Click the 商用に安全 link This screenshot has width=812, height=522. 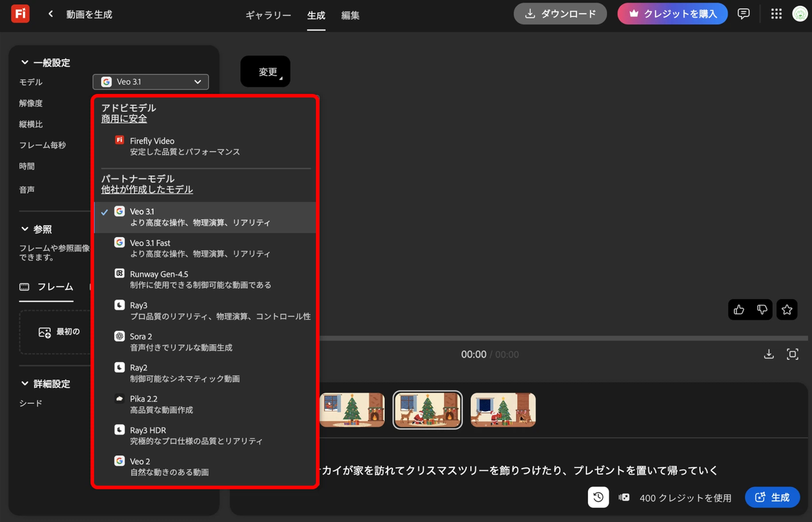[x=124, y=118]
